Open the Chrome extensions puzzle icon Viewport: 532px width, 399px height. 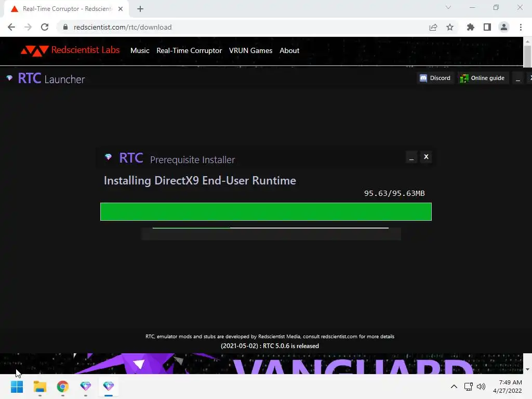(x=471, y=27)
